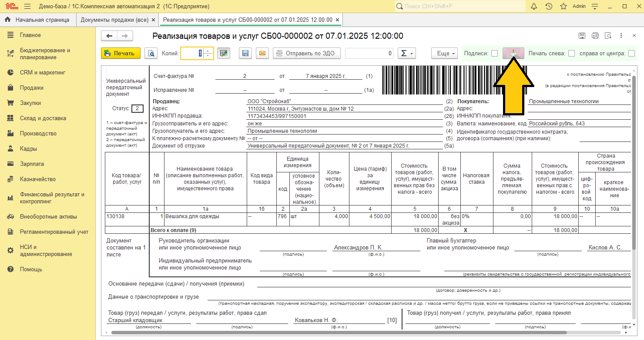Screen dimensions: 644x340
Task: Increase copies with the spinner arrow
Action: point(208,50)
